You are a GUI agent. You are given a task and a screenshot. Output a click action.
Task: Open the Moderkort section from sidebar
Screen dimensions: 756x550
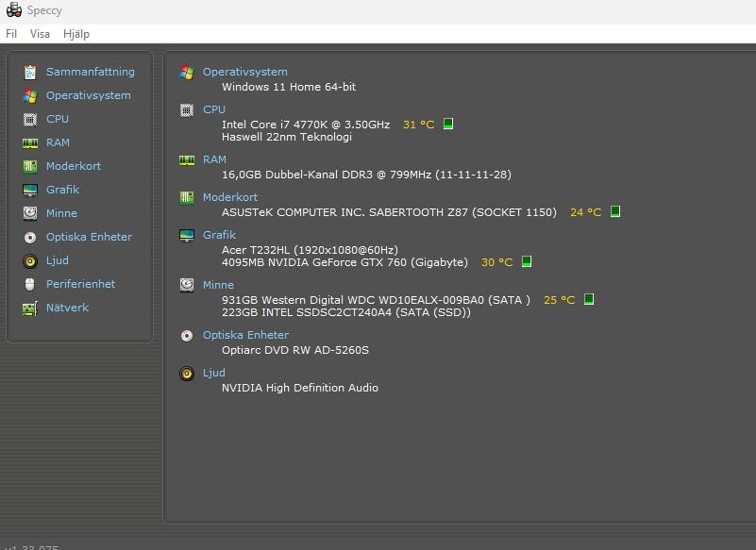(x=74, y=166)
